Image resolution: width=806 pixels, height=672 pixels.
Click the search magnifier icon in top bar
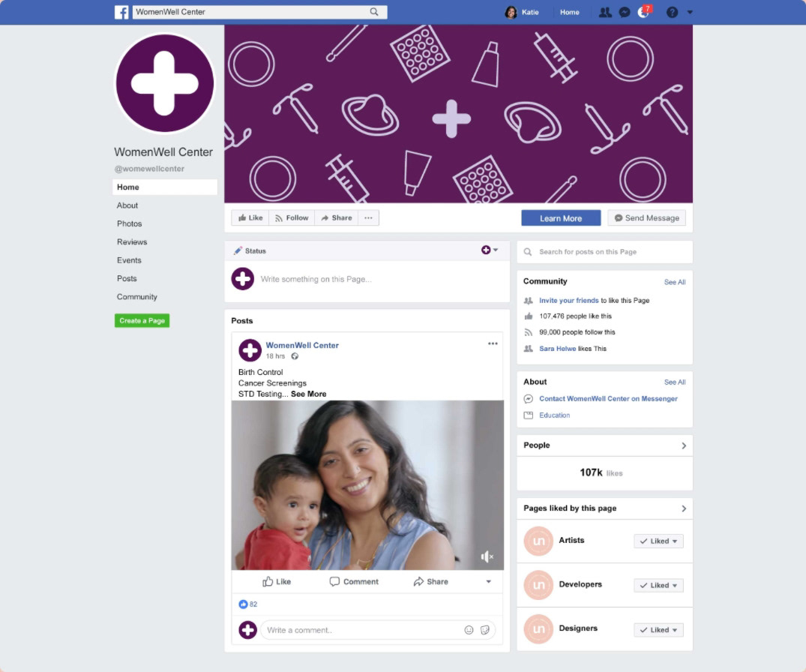coord(374,12)
